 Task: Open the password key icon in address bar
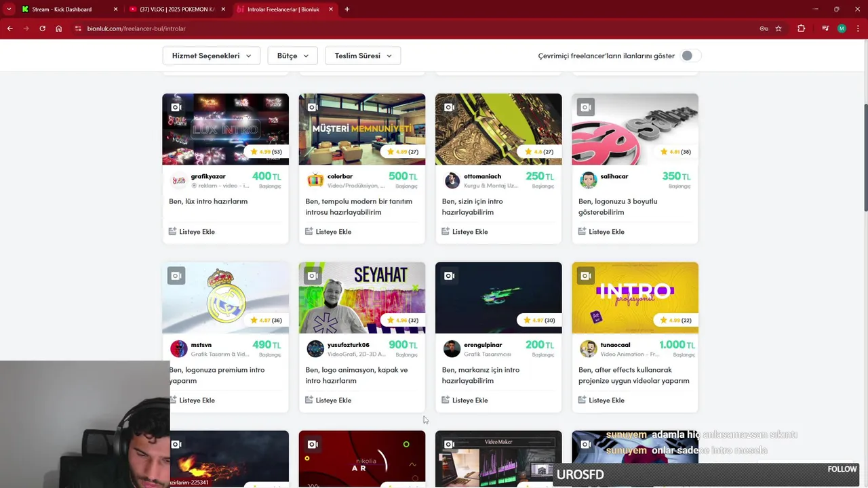[764, 28]
